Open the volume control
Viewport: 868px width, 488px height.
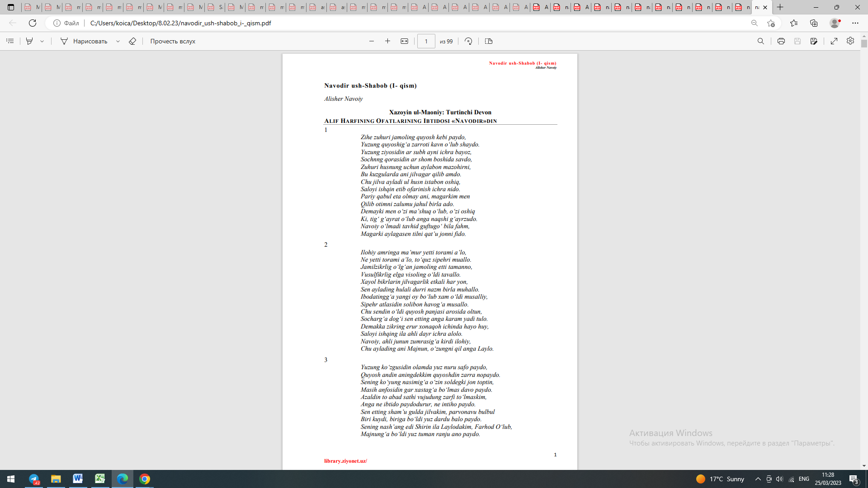pyautogui.click(x=779, y=479)
